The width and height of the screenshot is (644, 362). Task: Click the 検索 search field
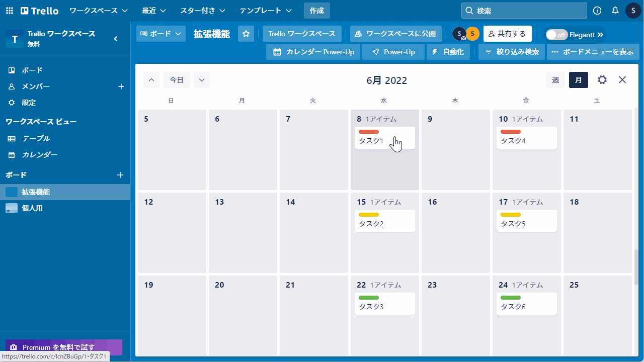[524, 11]
